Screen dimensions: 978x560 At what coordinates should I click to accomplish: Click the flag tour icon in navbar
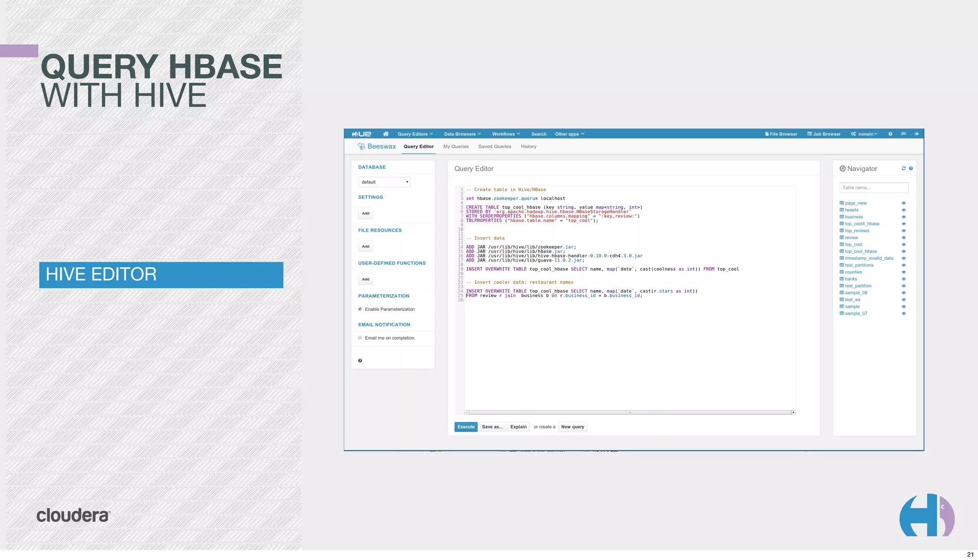pyautogui.click(x=904, y=134)
